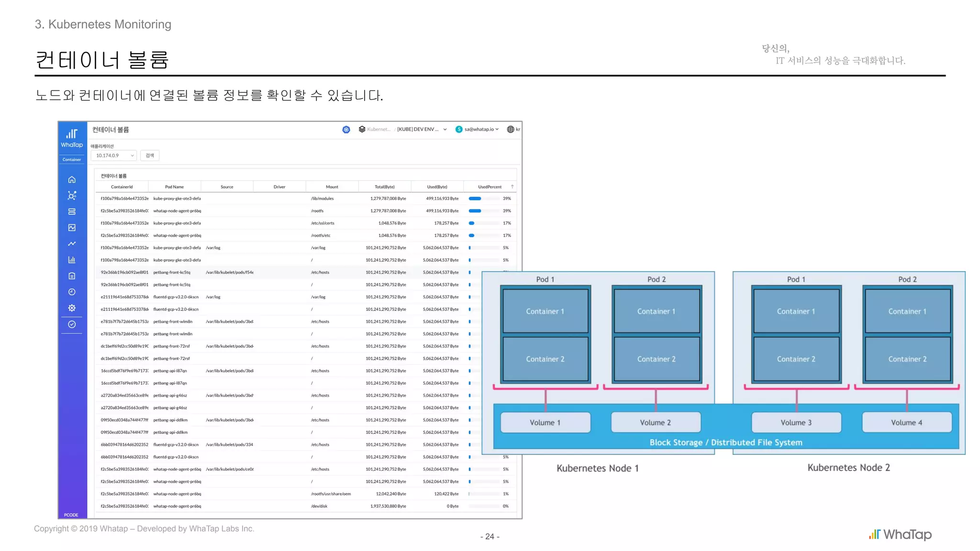
Task: Open the clipboard report sidebar icon
Action: point(72,276)
